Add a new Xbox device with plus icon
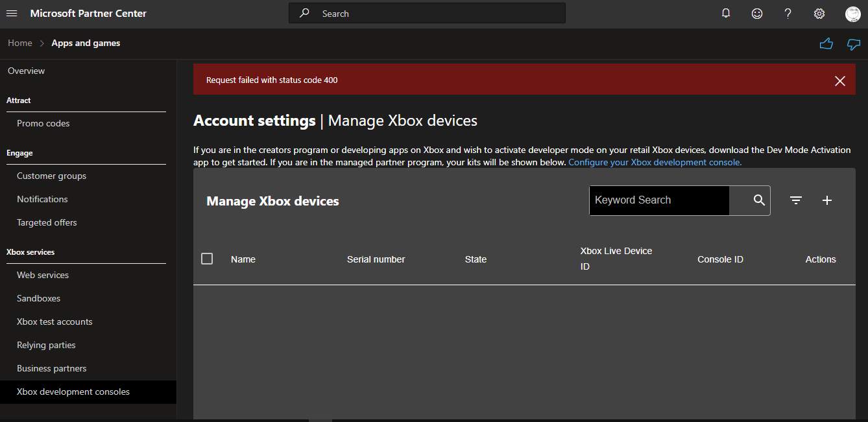Screen dimensions: 868x422 coord(827,200)
